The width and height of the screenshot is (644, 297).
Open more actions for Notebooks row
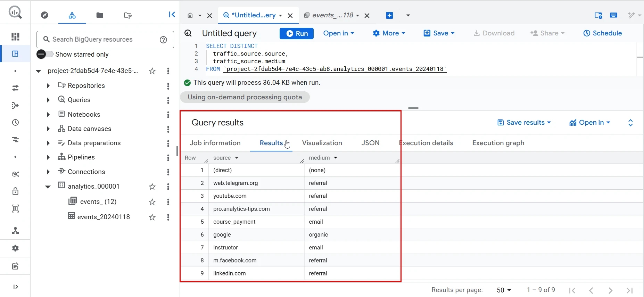coord(168,115)
